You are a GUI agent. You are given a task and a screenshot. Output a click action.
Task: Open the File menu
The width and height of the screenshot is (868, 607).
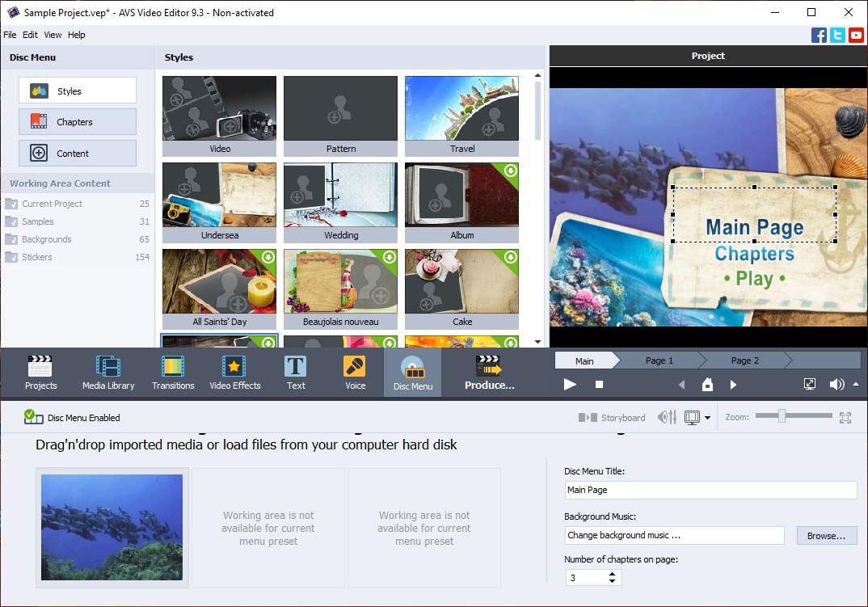click(10, 35)
